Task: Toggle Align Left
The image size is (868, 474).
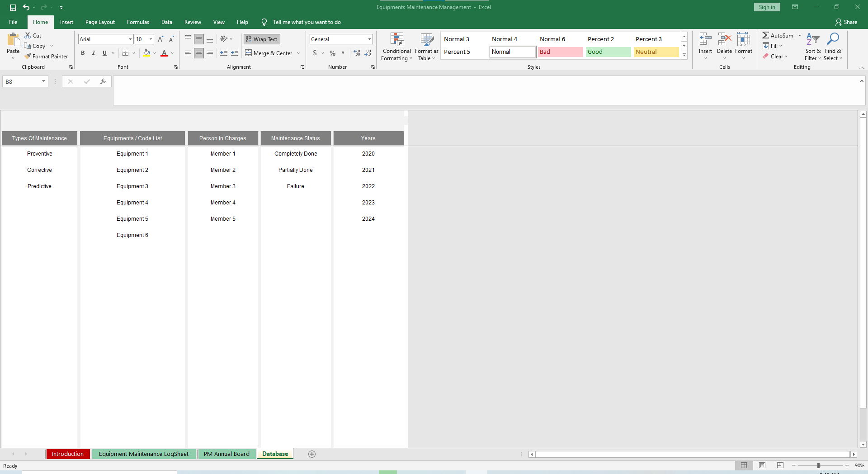Action: 188,53
